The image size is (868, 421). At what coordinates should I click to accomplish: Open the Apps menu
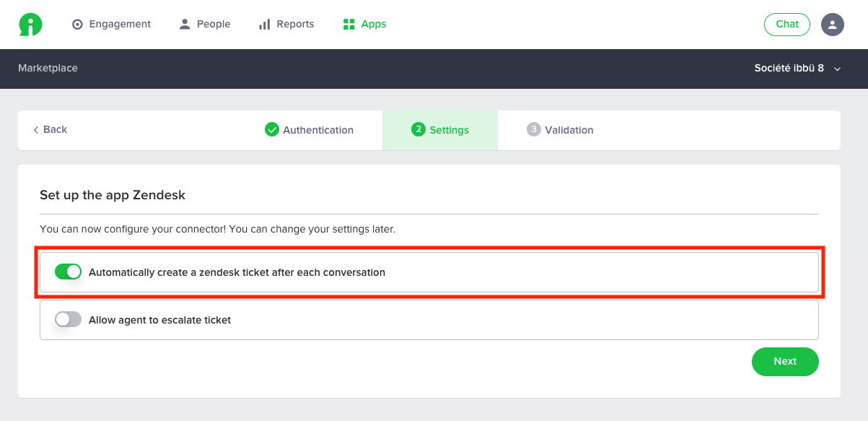[x=364, y=25]
